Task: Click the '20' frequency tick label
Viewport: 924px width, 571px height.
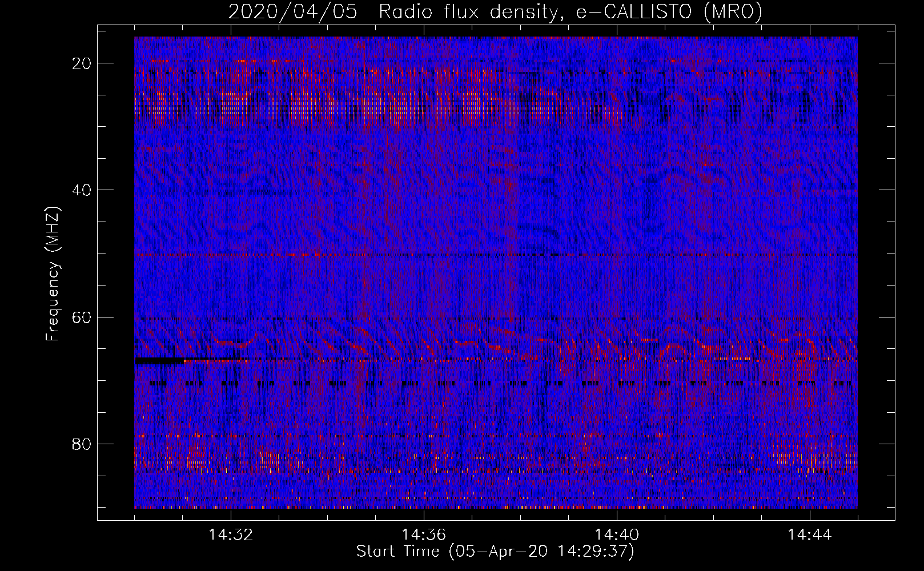Action: click(82, 63)
